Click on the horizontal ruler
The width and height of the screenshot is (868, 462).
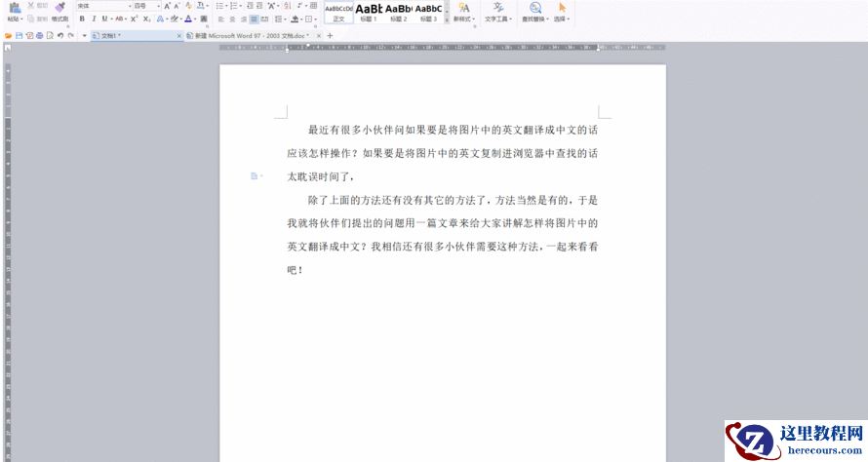(443, 48)
